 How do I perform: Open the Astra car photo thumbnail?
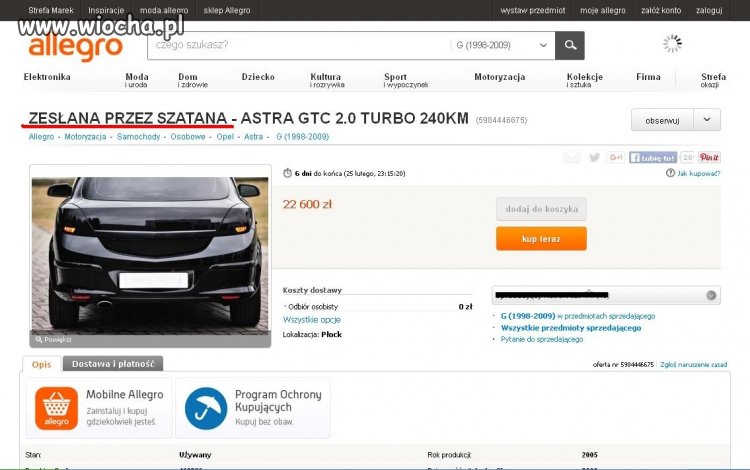click(x=150, y=256)
